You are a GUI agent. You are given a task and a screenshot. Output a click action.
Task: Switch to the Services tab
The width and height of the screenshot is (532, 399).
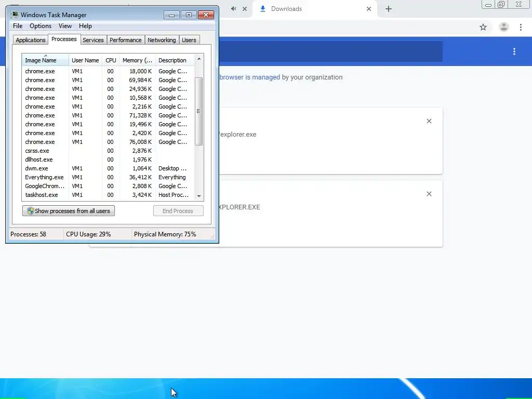pyautogui.click(x=94, y=40)
